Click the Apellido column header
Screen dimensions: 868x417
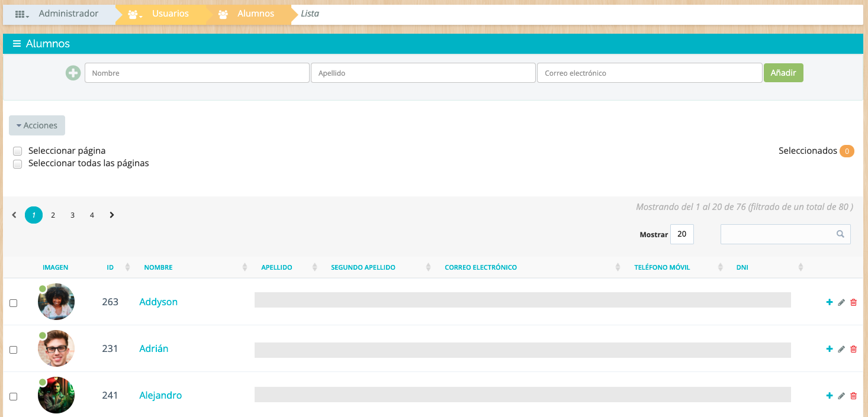point(277,267)
